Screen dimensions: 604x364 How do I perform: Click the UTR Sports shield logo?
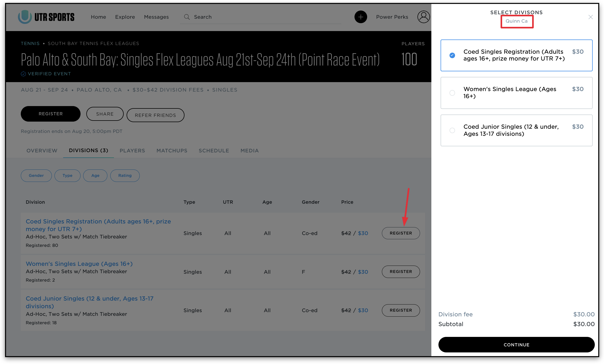coord(25,17)
